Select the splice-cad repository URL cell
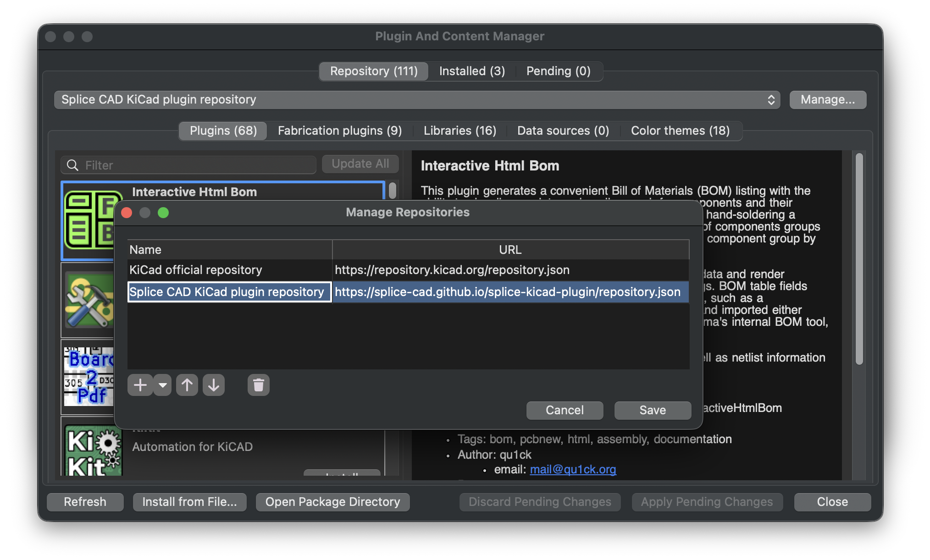The image size is (930, 560). click(x=510, y=292)
